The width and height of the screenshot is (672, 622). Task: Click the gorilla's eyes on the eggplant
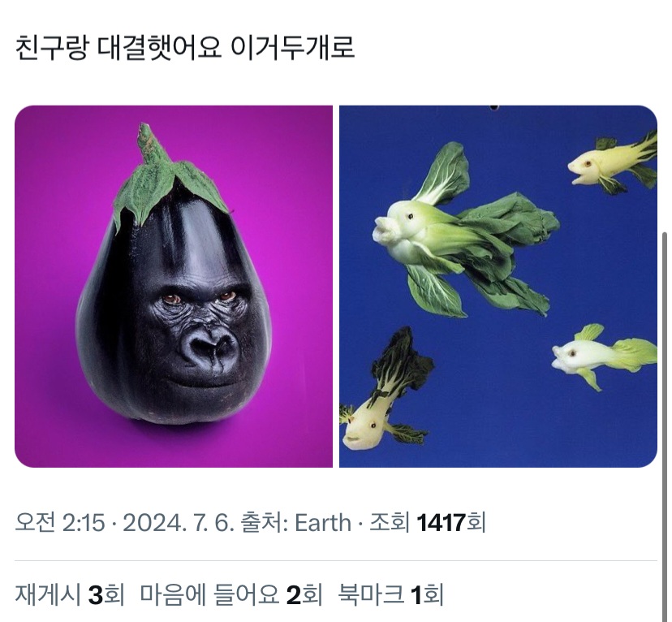click(200, 297)
